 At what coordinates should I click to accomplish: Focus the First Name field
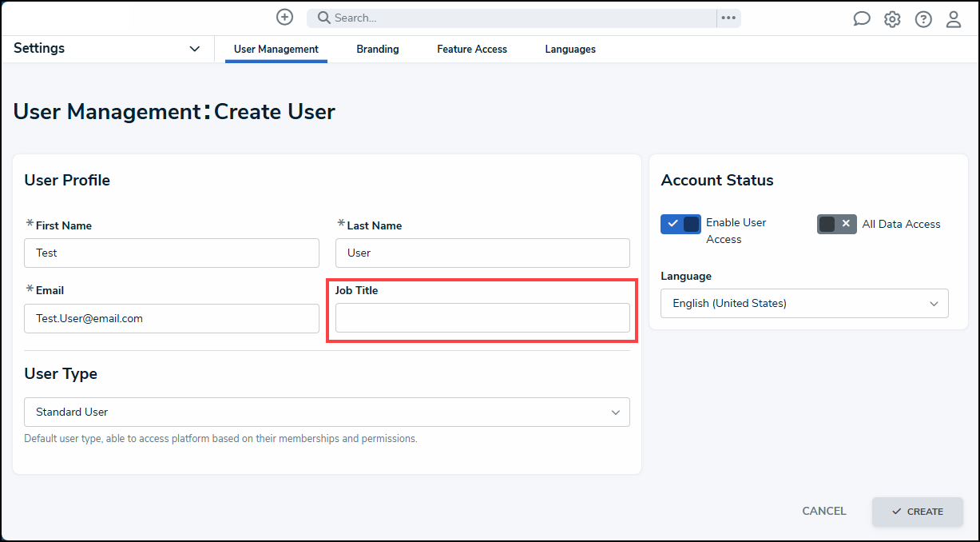pyautogui.click(x=172, y=253)
